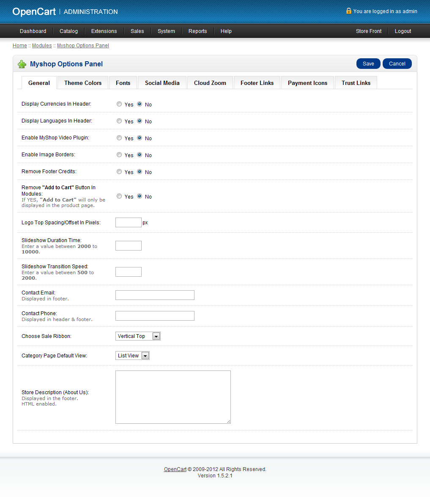Select No for Display Currencies In Header
The image size is (430, 504).
(140, 104)
